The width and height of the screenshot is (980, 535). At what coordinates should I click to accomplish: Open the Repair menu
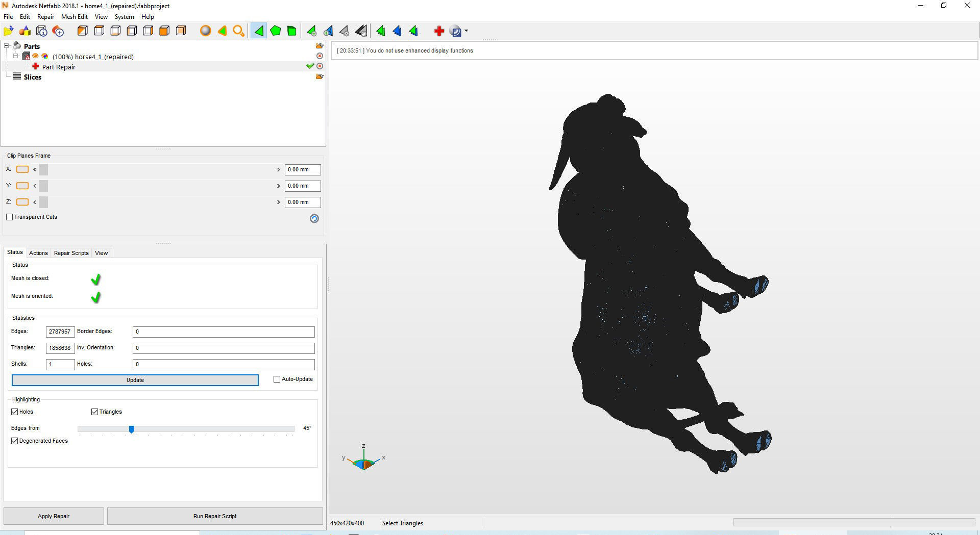[x=45, y=17]
